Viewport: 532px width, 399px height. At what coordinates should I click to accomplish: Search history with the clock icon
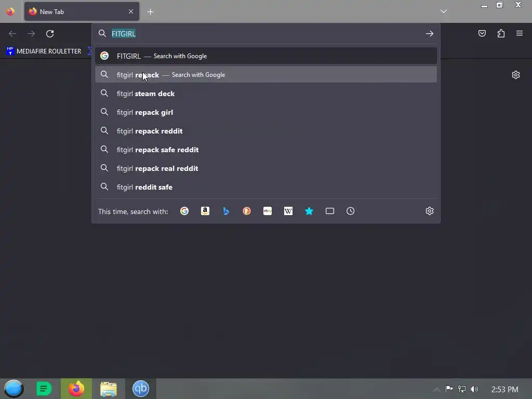[351, 211]
